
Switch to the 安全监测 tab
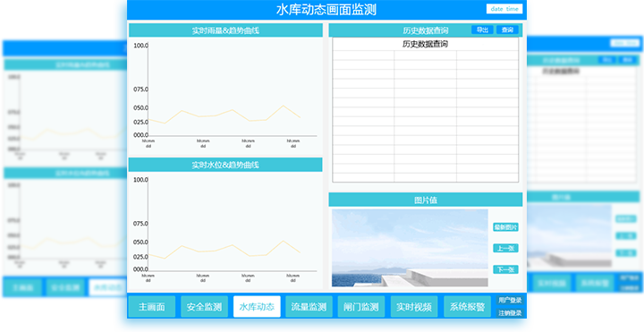pos(204,307)
